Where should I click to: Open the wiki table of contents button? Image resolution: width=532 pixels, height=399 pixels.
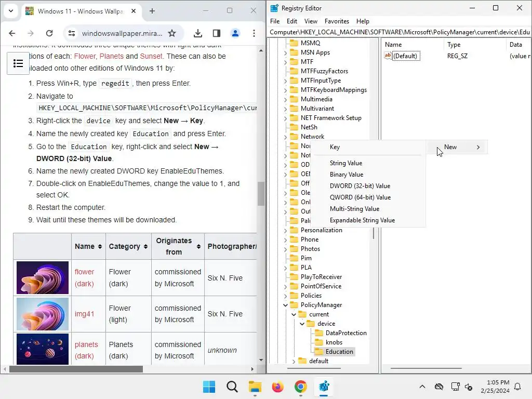pyautogui.click(x=18, y=63)
